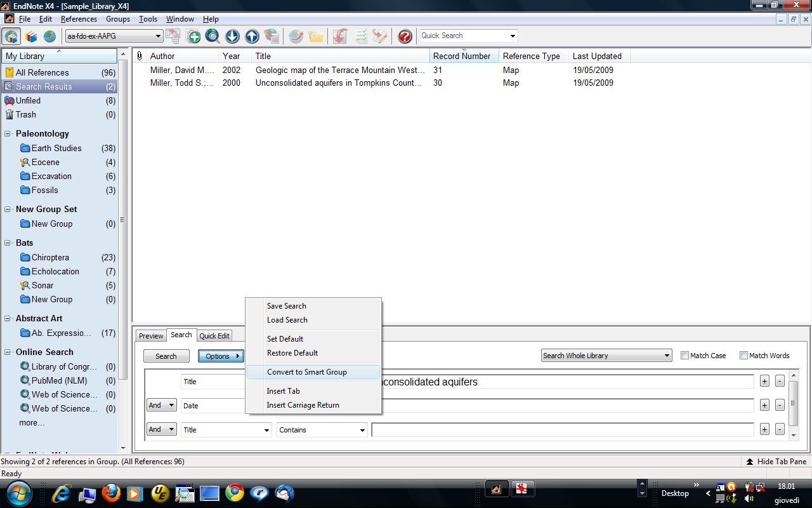The height and width of the screenshot is (508, 812).
Task: Collapse Online Search group set
Action: pos(8,352)
